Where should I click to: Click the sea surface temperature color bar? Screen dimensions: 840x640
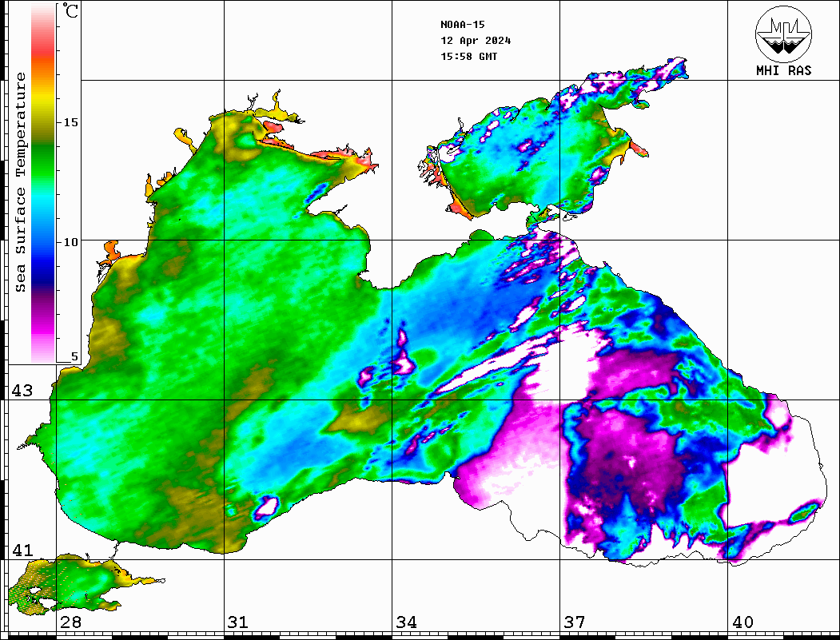point(43,183)
